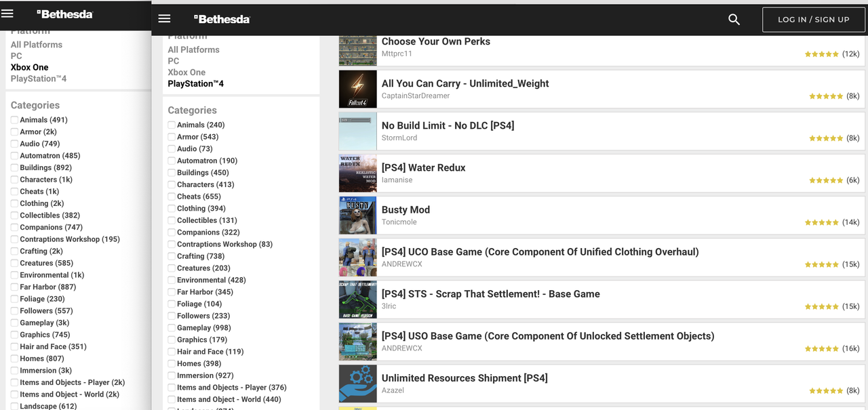
Task: Click author name Tonicmole
Action: pos(399,222)
